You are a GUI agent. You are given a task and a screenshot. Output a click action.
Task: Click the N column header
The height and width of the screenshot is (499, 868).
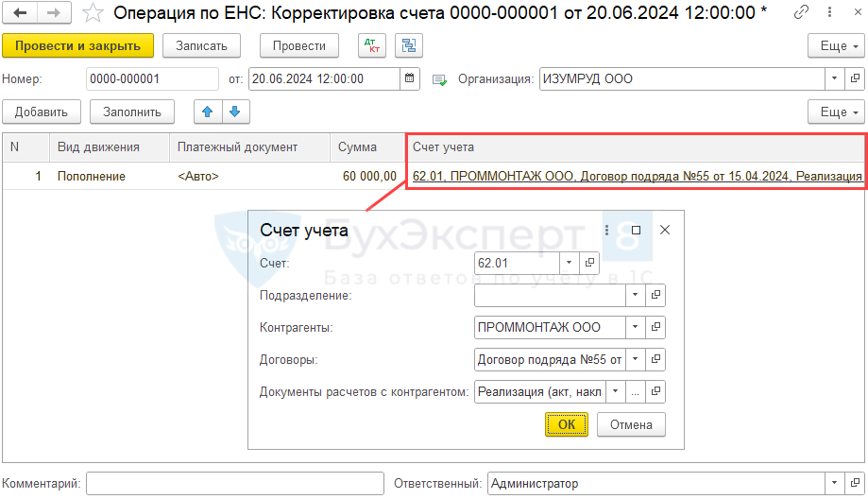pos(26,147)
